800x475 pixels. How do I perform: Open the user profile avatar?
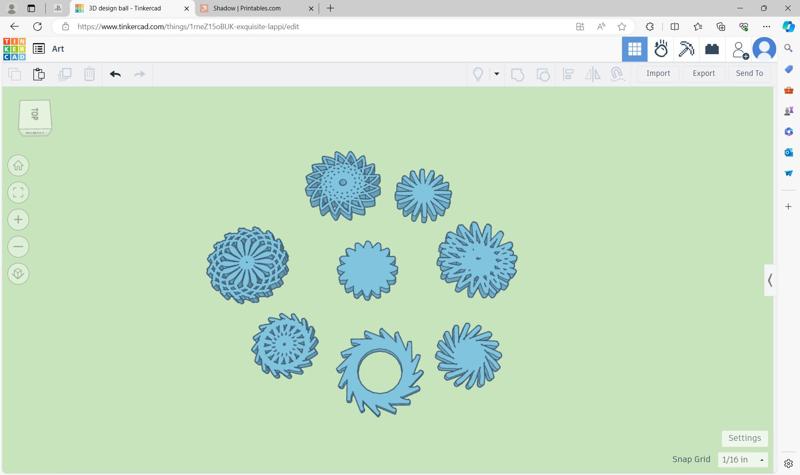764,49
